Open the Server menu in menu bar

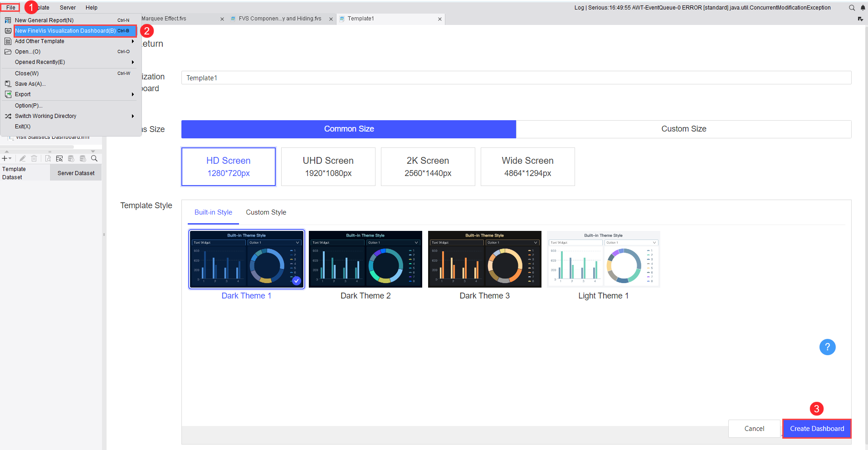[68, 8]
